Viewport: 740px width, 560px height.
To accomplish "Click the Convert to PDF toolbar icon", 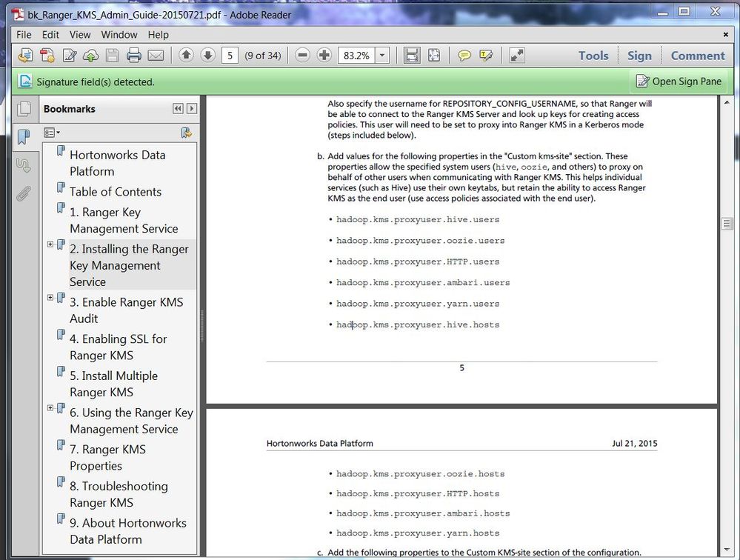I will pyautogui.click(x=47, y=56).
